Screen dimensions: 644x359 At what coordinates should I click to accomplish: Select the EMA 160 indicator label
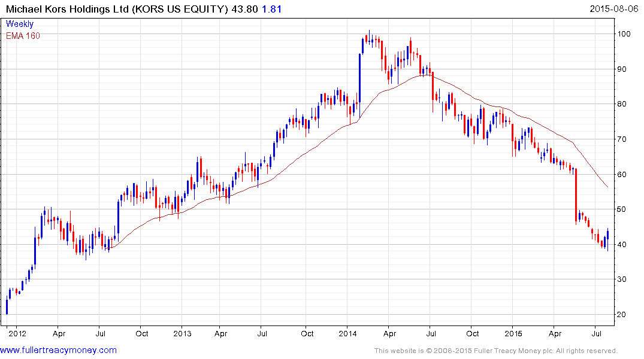point(23,35)
